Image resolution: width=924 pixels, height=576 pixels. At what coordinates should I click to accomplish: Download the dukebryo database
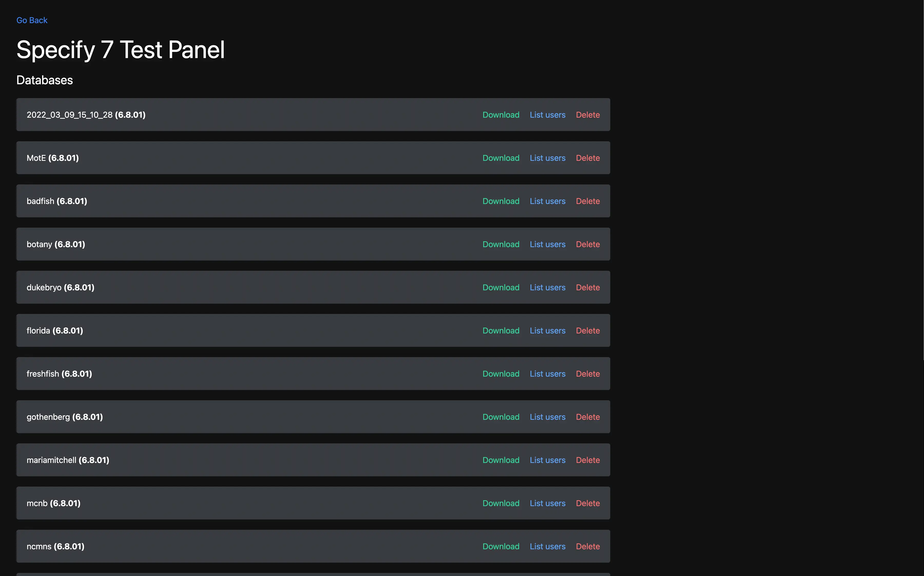pos(501,287)
